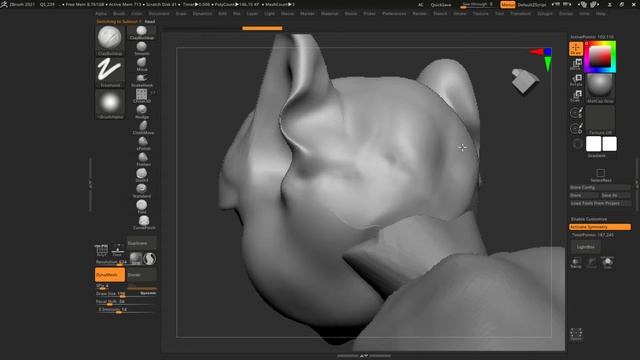Select the sPolish brush
Image resolution: width=640 pixels, height=360 pixels.
pos(142,144)
